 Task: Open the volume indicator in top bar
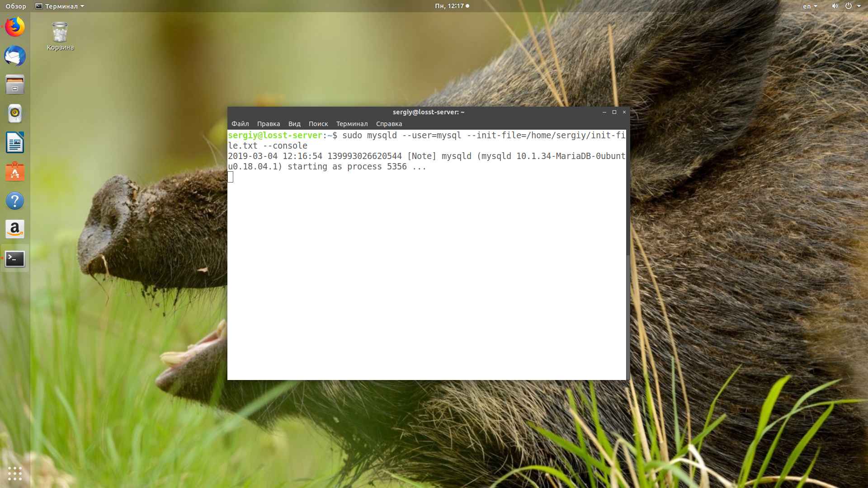coord(835,6)
